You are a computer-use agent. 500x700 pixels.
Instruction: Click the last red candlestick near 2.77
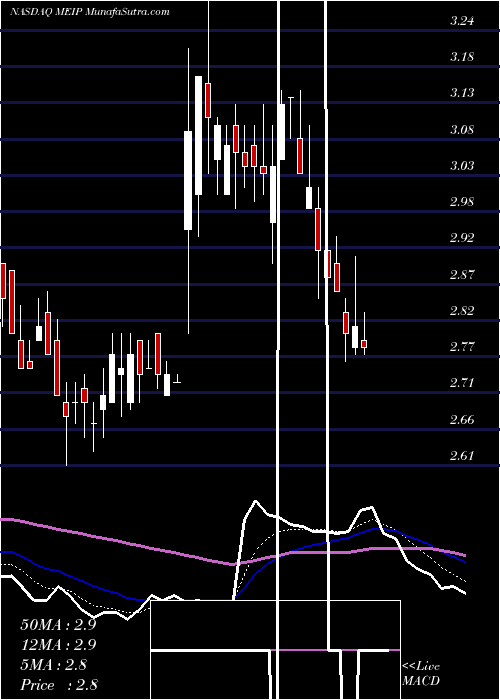click(x=364, y=344)
